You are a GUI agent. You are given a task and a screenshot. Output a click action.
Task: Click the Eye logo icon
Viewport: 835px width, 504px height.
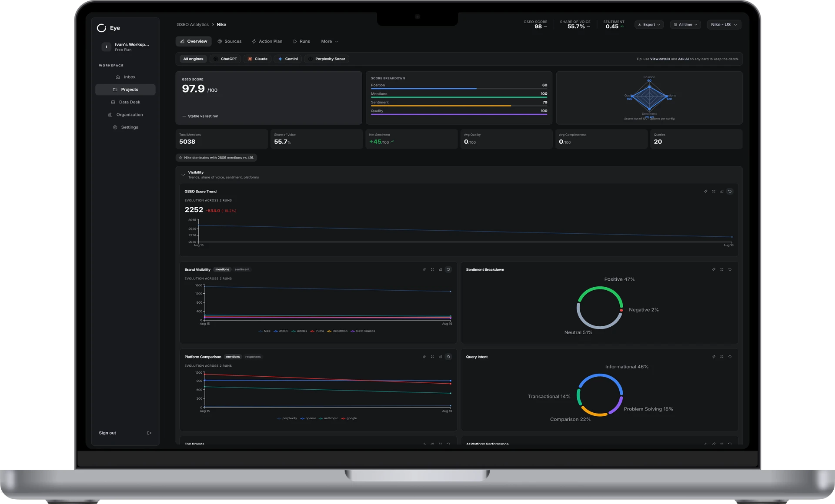tap(101, 28)
